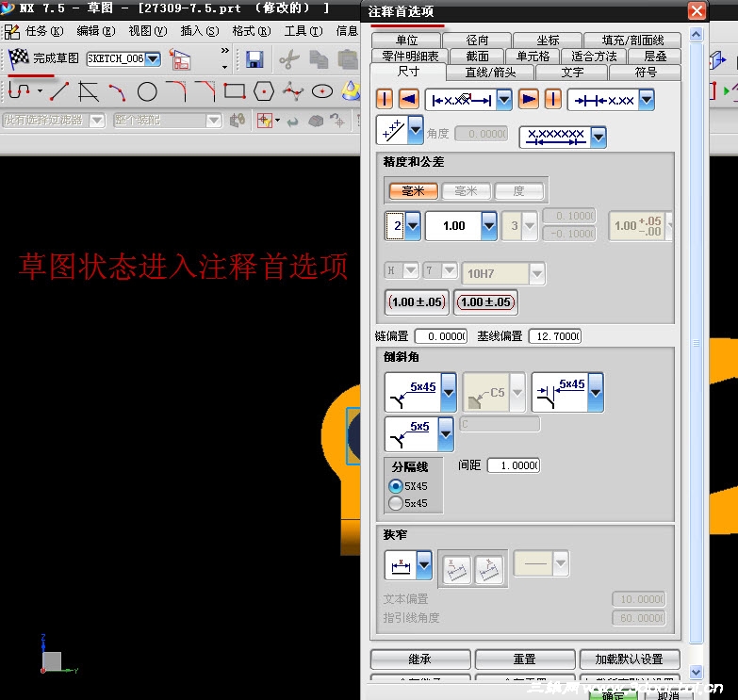Click the Save disk icon in the toolbar

(x=254, y=59)
